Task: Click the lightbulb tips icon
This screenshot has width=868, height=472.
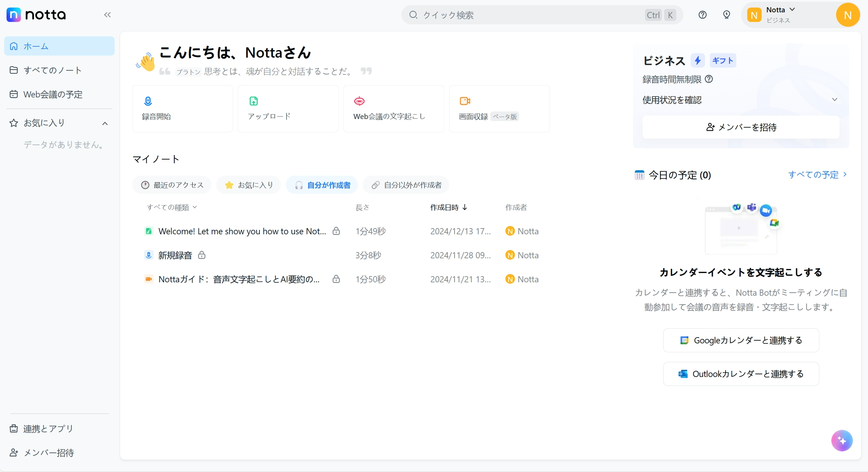Action: tap(726, 15)
